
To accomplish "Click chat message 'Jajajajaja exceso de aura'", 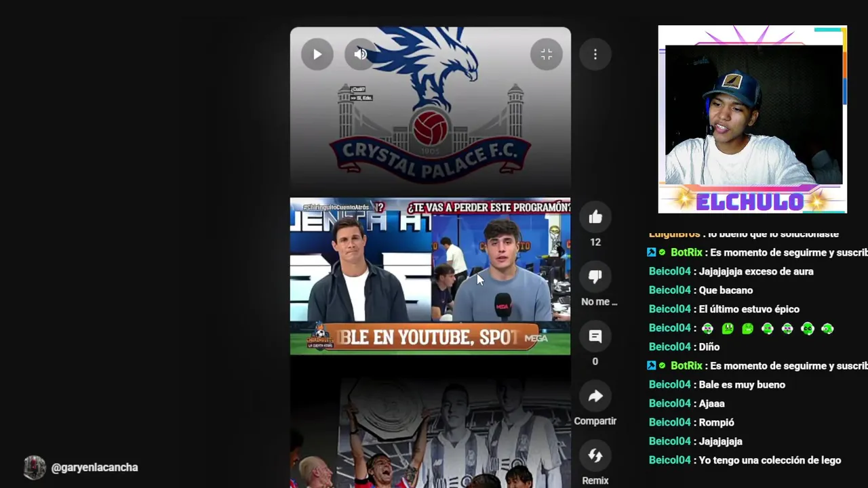I will [x=731, y=271].
